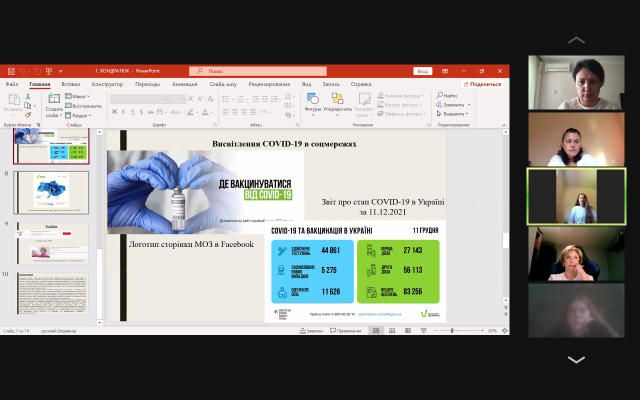
Task: Click the Упорядочить arrange icon
Action: tap(337, 104)
